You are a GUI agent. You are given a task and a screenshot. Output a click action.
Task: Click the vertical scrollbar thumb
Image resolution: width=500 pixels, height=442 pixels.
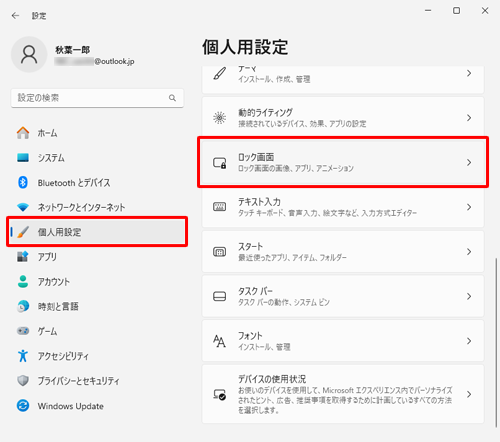(x=496, y=342)
